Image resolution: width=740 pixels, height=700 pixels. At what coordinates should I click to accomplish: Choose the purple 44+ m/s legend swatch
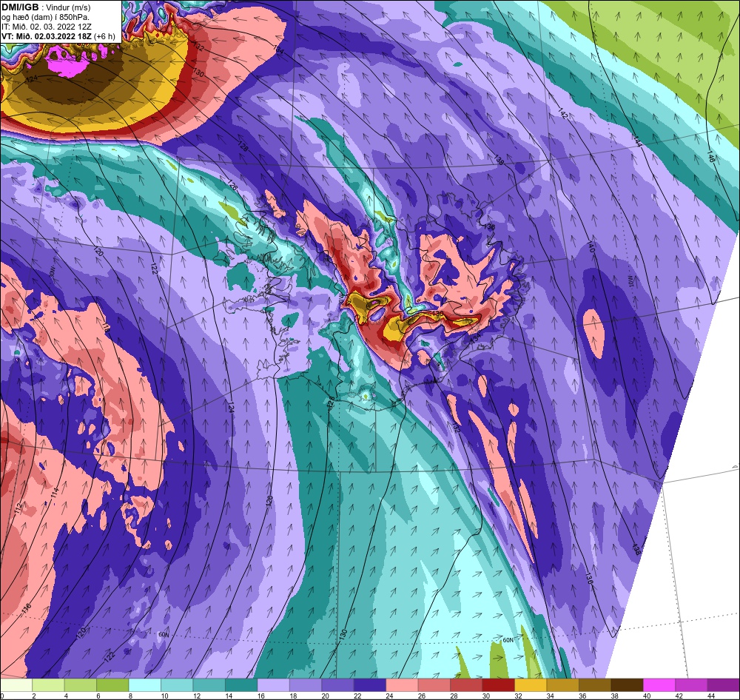[724, 685]
